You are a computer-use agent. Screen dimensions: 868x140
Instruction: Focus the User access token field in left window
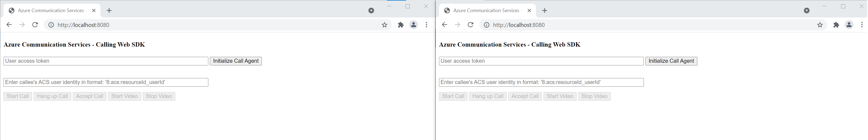click(x=106, y=61)
